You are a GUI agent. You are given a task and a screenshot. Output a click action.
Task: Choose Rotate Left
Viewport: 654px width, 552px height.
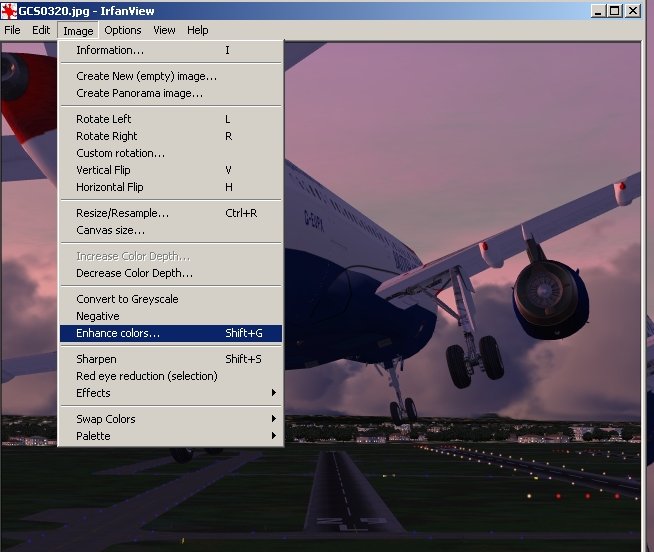pos(104,119)
